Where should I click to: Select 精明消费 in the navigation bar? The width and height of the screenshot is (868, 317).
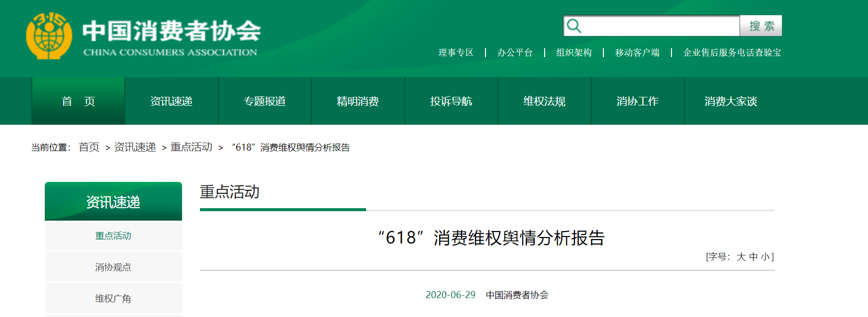[x=358, y=101]
